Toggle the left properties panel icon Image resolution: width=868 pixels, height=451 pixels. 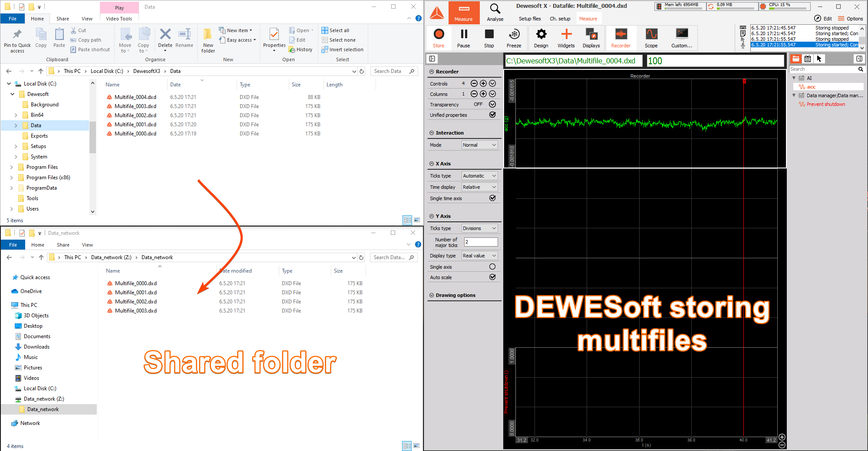(432, 59)
